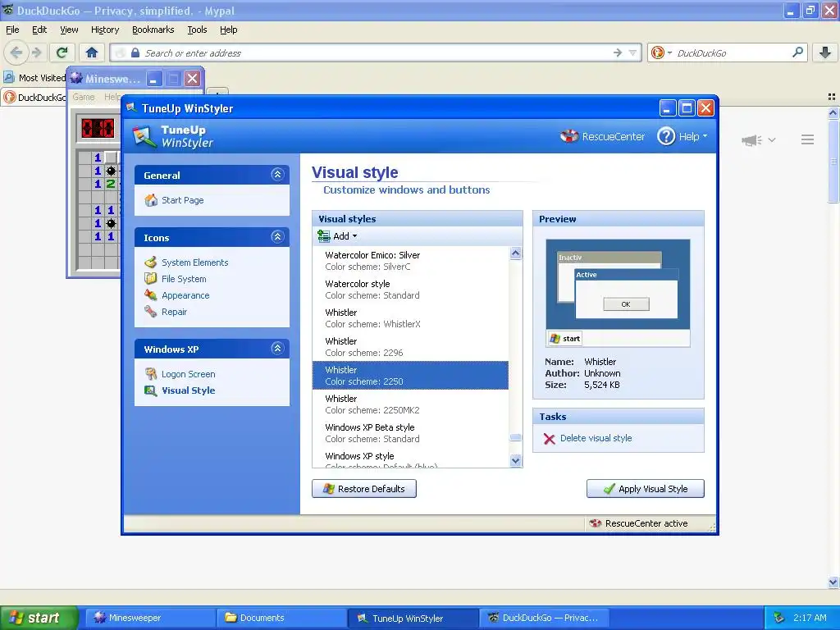
Task: Click the browser page scroll down arrow
Action: pyautogui.click(x=833, y=582)
